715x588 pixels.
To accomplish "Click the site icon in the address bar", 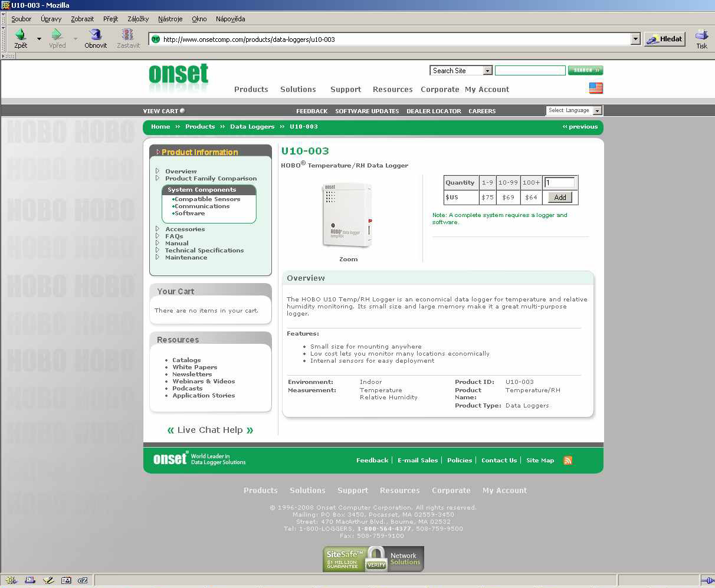I will pyautogui.click(x=156, y=40).
